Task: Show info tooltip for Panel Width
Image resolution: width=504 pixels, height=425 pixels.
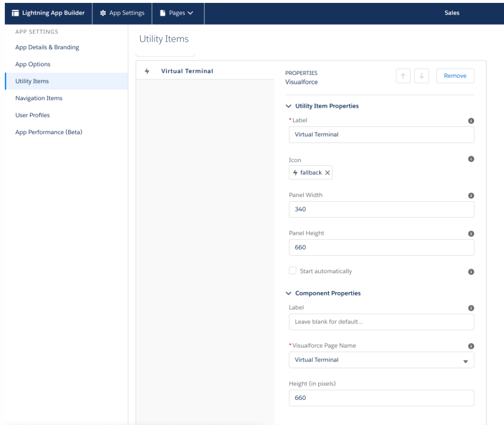Action: click(471, 196)
